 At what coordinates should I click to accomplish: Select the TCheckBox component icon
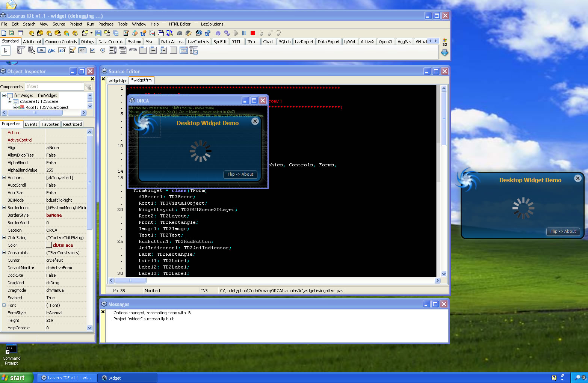(x=92, y=50)
